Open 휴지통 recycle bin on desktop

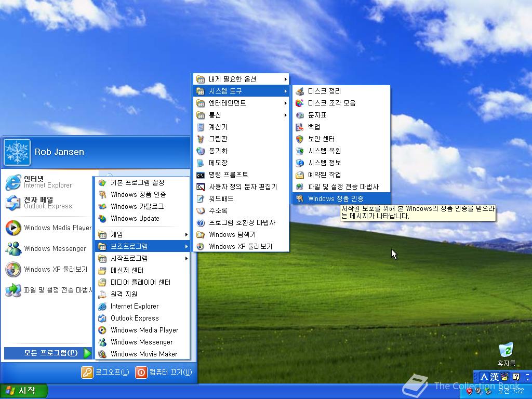(506, 354)
